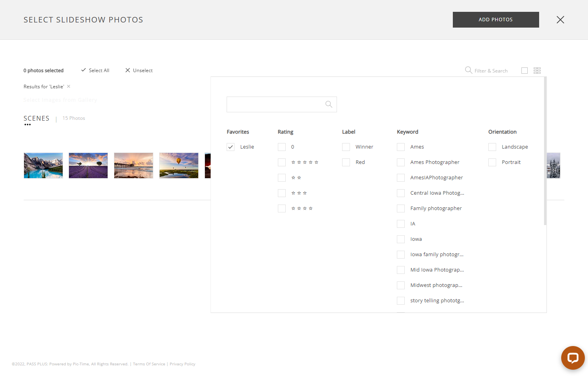Screen dimensions: 588x376
Task: Uncheck the Leslie favorites checkbox
Action: (x=231, y=147)
